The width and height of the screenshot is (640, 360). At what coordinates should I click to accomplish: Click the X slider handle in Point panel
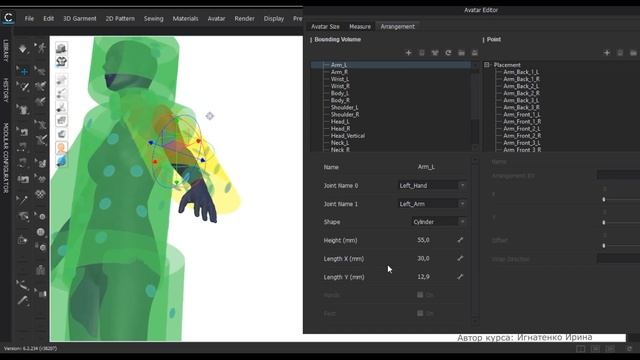(x=604, y=199)
